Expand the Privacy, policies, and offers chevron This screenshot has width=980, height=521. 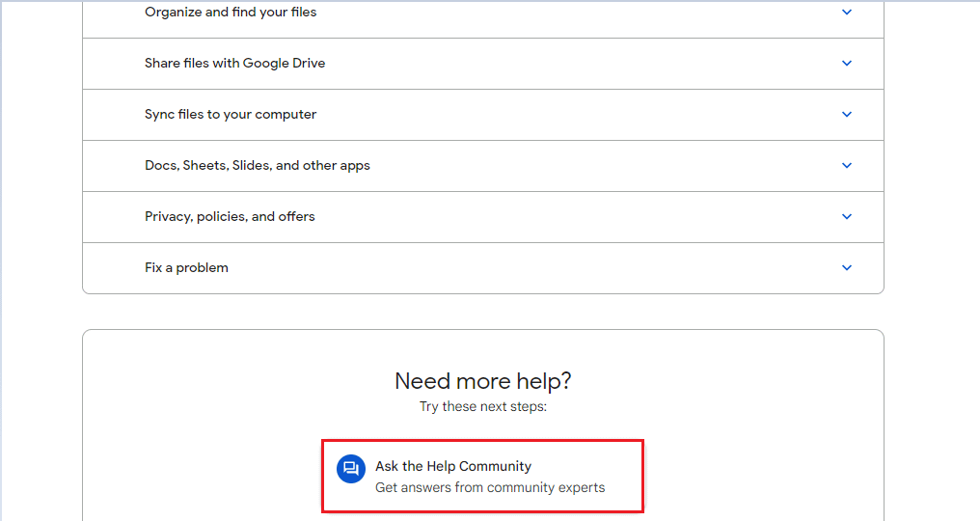[847, 216]
